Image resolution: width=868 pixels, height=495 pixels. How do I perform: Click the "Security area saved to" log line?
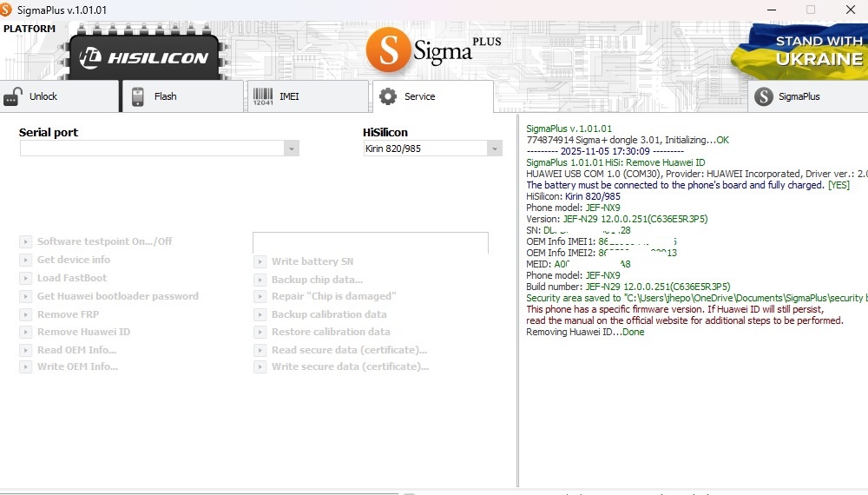(696, 298)
